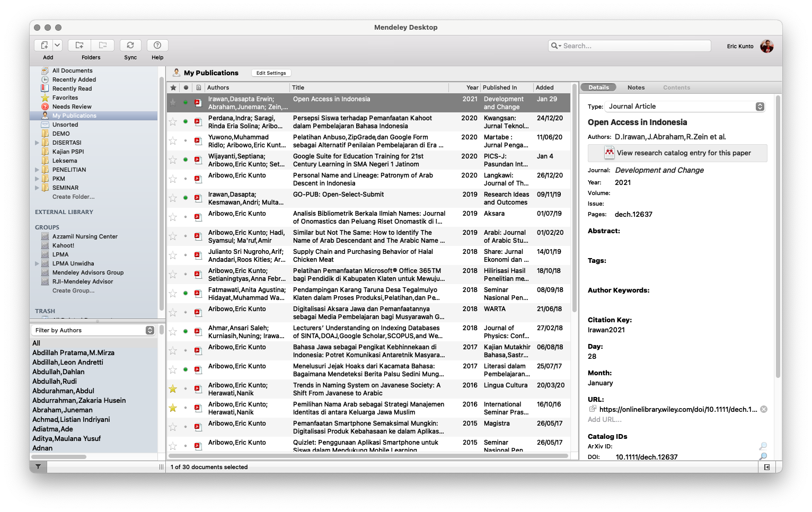Viewport: 812px width, 512px height.
Task: Open PDF of Personal Name and Lineage row
Action: click(198, 179)
